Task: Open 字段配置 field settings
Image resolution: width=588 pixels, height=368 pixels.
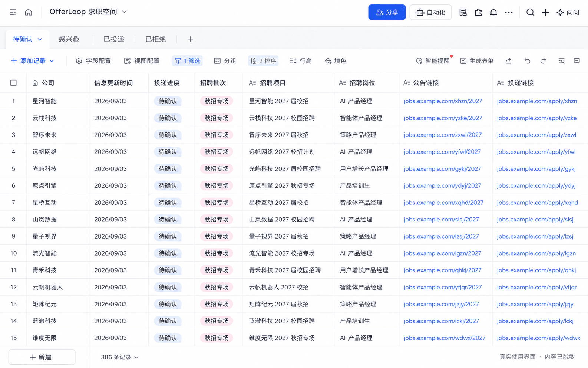Action: point(93,61)
